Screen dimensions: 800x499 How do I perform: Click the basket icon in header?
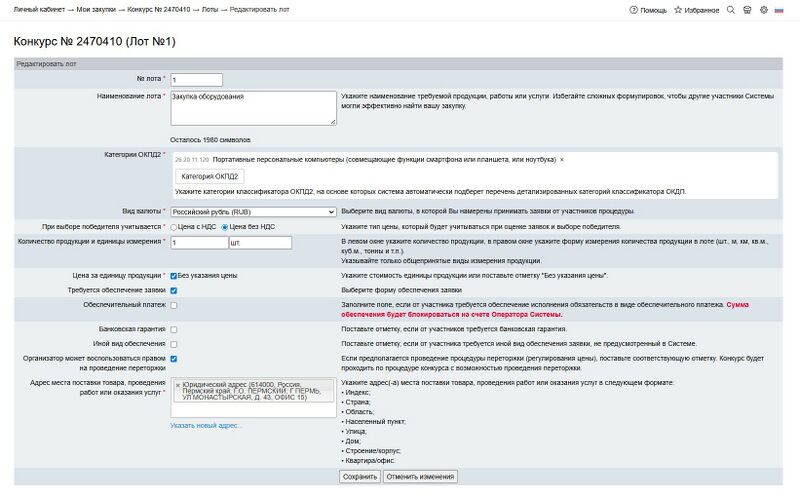click(747, 9)
